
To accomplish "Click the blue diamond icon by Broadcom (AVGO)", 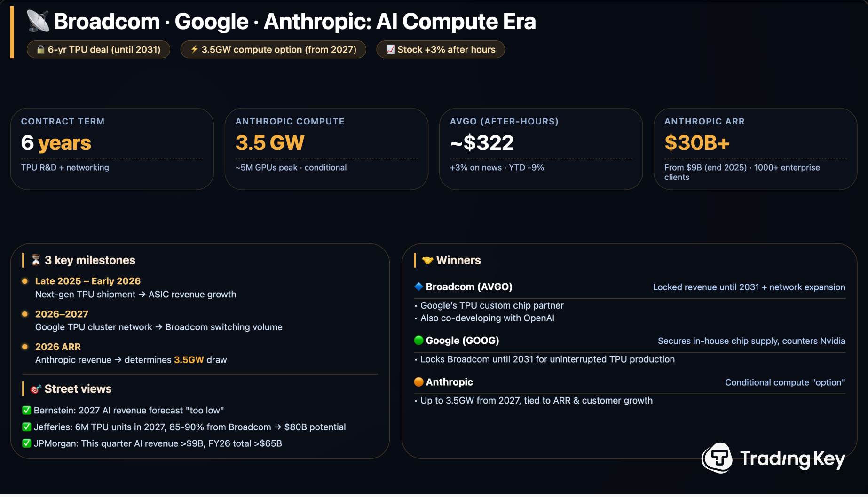I will tap(418, 287).
